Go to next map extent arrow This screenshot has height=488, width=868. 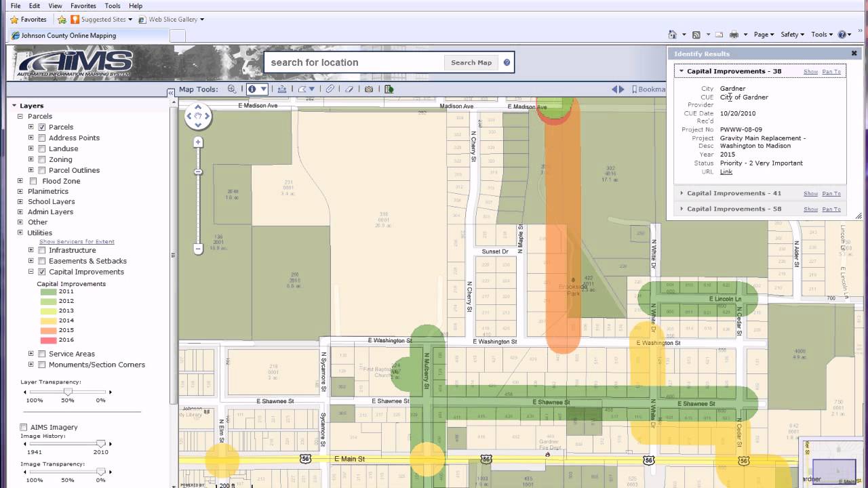click(x=622, y=89)
